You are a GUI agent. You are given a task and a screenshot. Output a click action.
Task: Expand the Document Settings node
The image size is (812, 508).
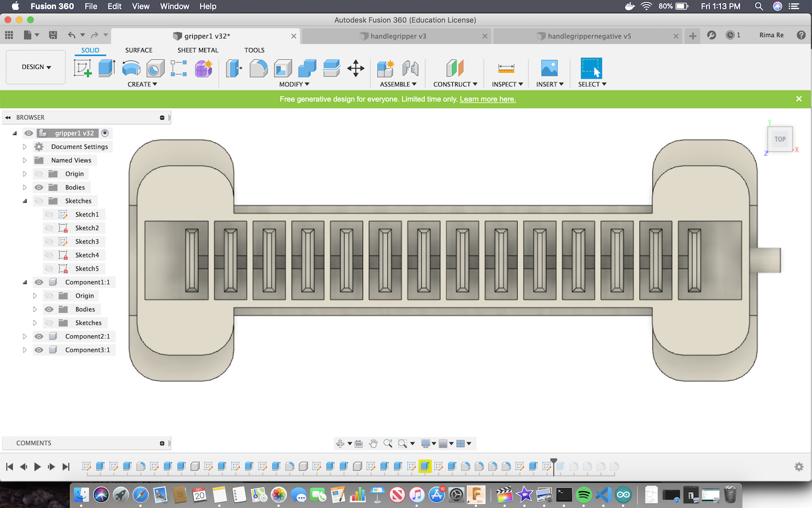(25, 147)
